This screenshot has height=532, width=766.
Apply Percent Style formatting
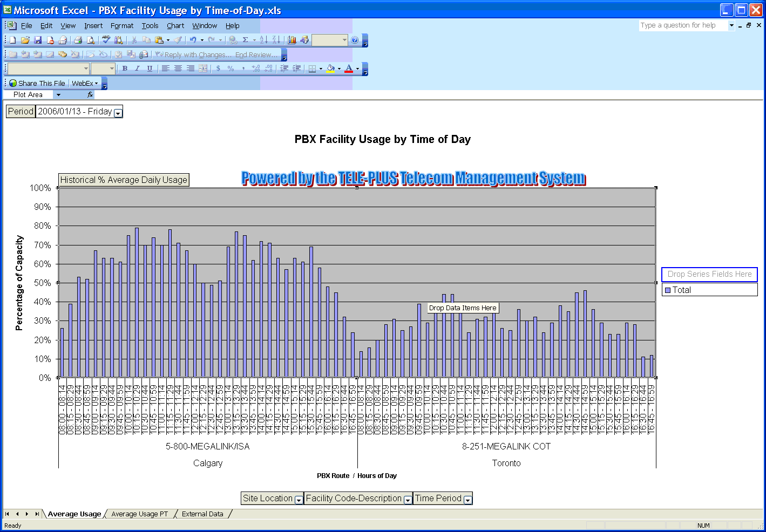[231, 69]
